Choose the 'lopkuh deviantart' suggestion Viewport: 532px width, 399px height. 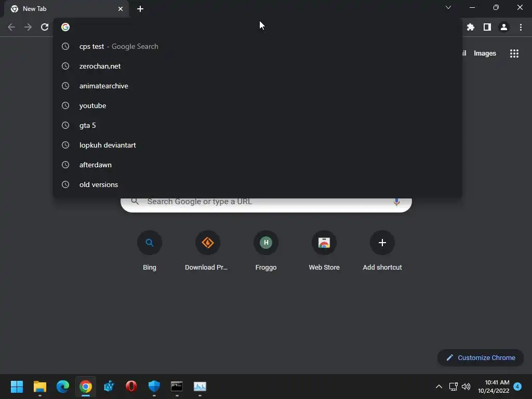pos(258,145)
